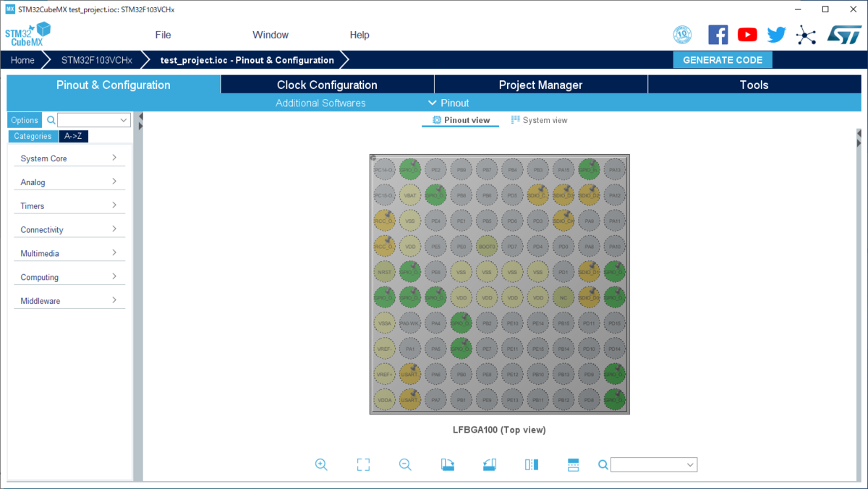Switch to System view
The height and width of the screenshot is (489, 868).
(x=540, y=120)
